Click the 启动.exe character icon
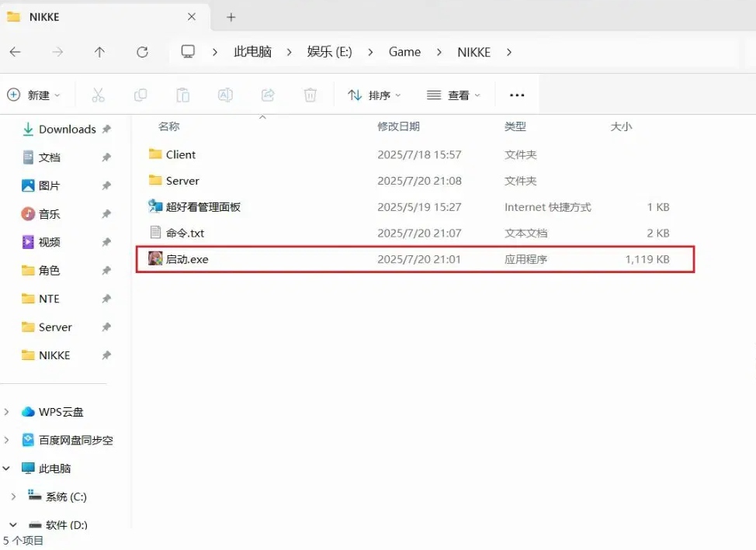The height and width of the screenshot is (550, 756). (x=155, y=259)
